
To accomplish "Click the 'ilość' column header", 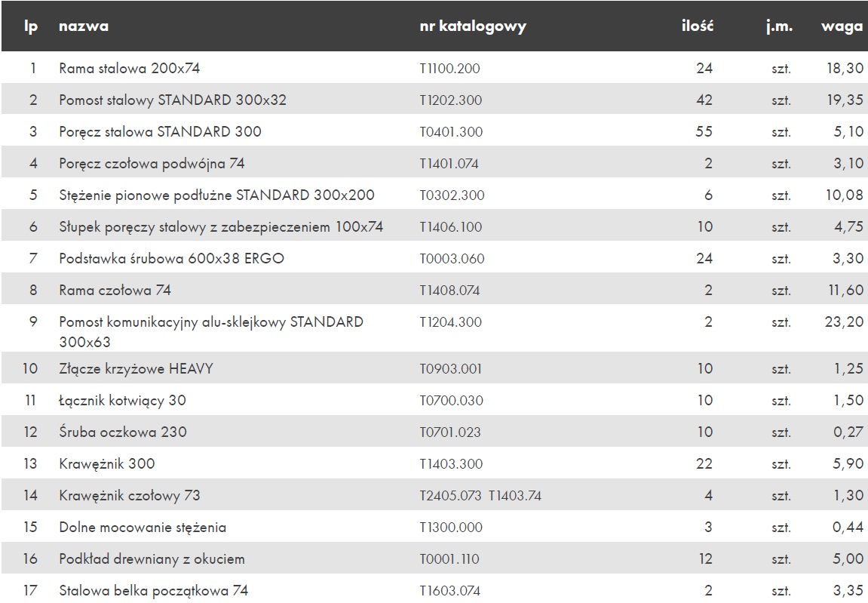I will click(x=698, y=26).
